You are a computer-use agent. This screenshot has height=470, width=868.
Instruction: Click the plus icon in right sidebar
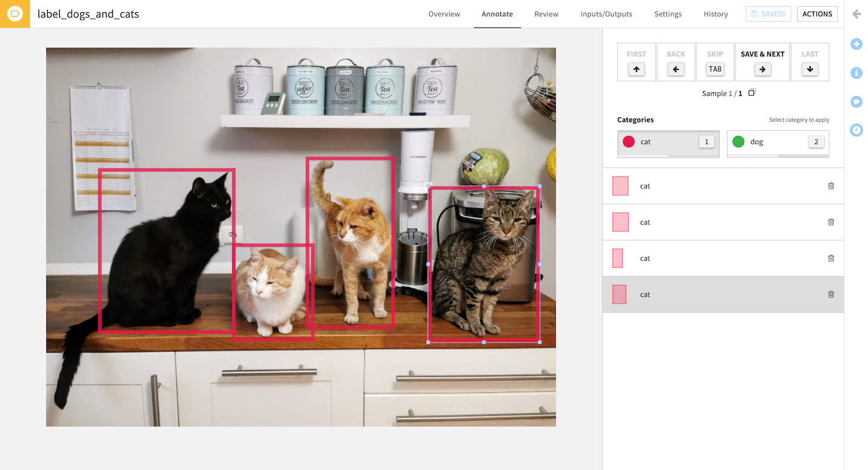[x=857, y=43]
